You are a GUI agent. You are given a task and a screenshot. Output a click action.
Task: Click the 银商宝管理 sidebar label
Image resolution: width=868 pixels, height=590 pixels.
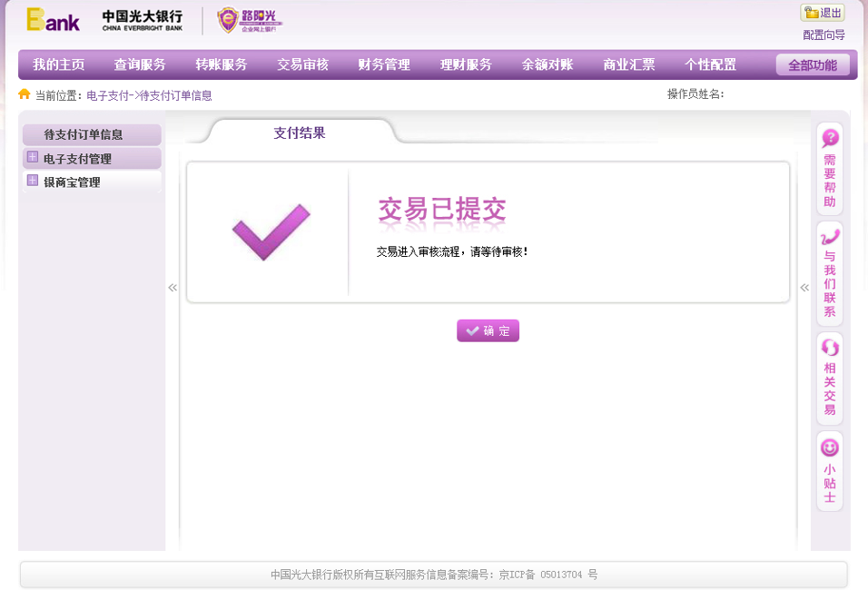click(72, 182)
